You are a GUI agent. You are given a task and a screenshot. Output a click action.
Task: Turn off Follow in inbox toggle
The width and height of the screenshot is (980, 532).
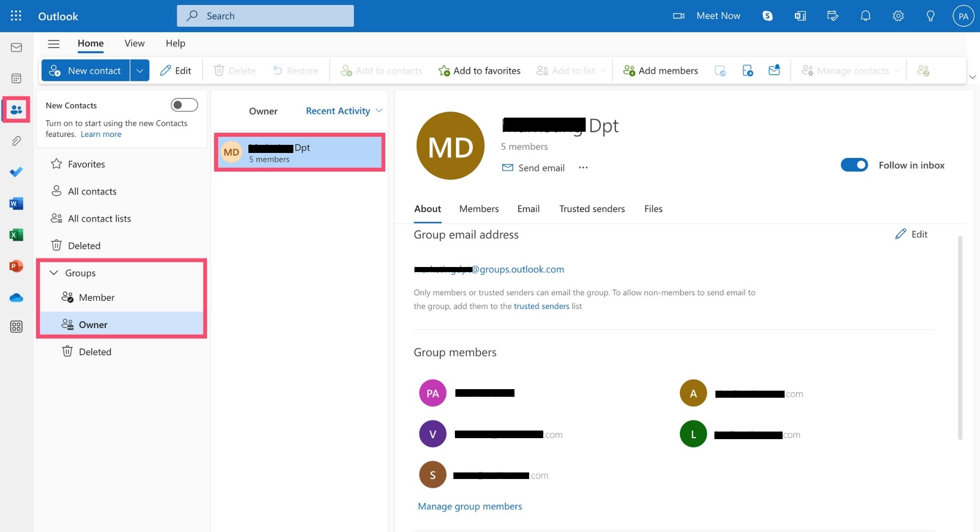click(854, 165)
